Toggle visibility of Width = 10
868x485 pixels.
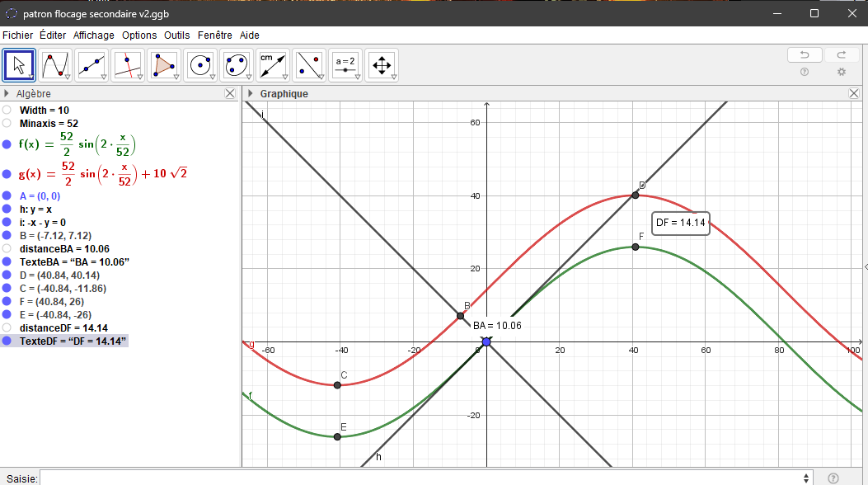[7, 111]
